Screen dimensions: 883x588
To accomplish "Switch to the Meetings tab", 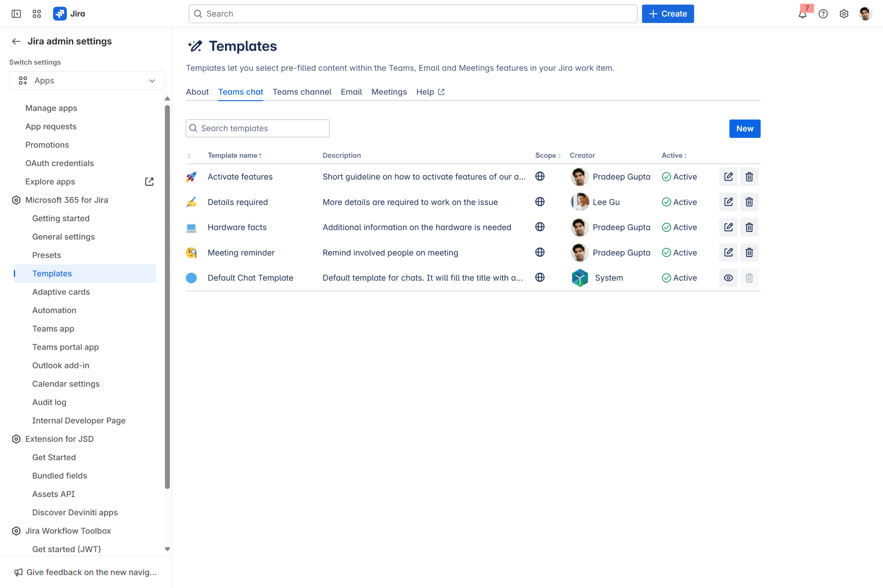I will click(x=389, y=92).
